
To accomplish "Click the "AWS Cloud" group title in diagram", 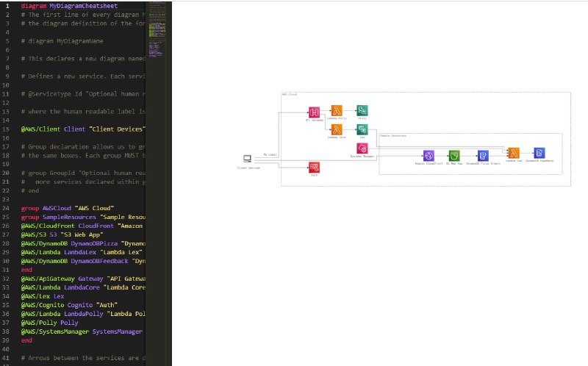I will 290,95.
